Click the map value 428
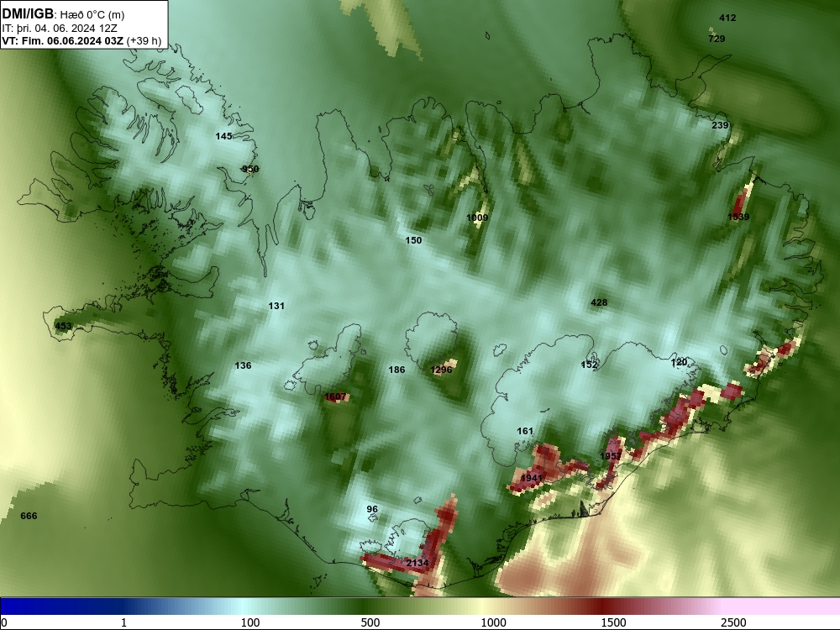The height and width of the screenshot is (630, 840). pyautogui.click(x=599, y=302)
